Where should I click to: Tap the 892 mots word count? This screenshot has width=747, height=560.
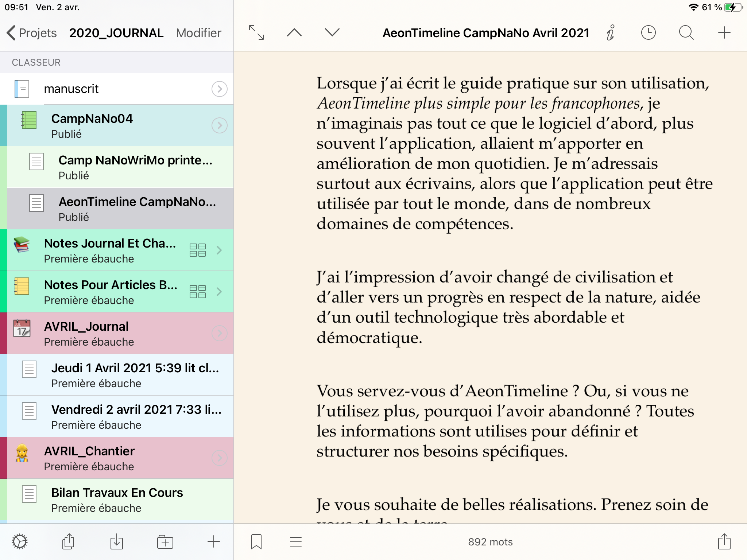pos(490,542)
